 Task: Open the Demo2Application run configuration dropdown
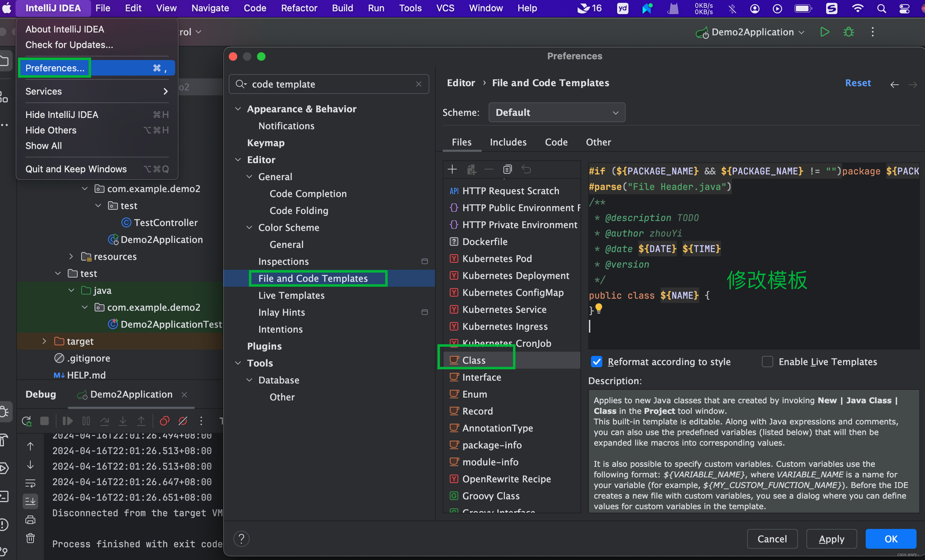point(751,32)
